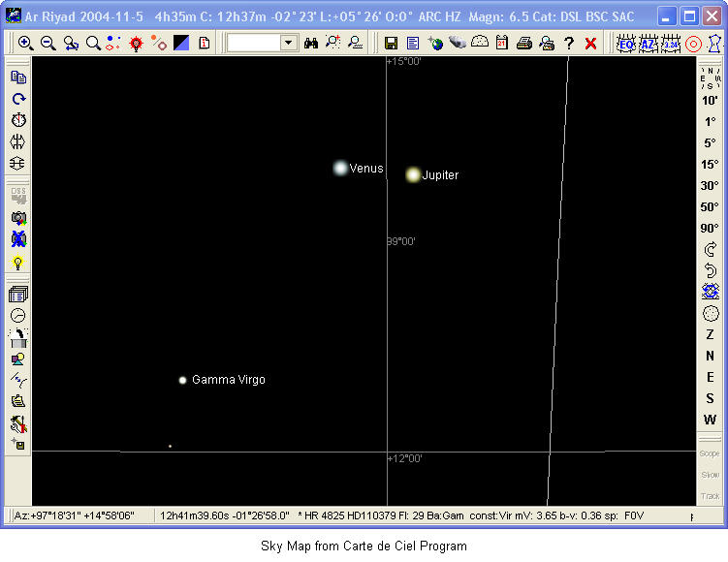Click the light bulb icon
728x562 pixels.
(x=18, y=263)
